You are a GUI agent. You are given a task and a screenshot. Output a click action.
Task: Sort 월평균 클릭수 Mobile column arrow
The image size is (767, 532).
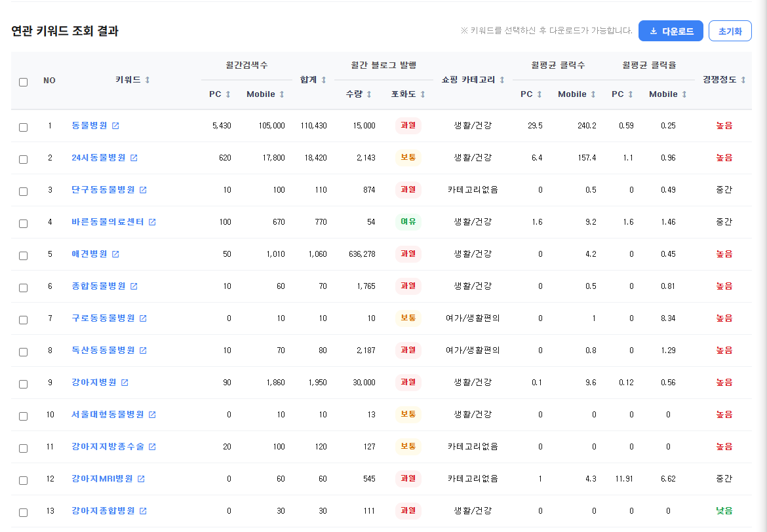coord(593,94)
